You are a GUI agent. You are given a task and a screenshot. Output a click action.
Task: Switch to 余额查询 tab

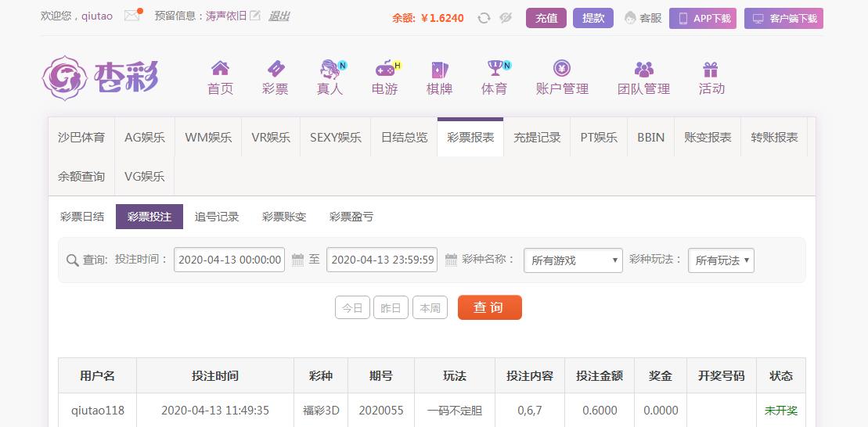pyautogui.click(x=81, y=177)
